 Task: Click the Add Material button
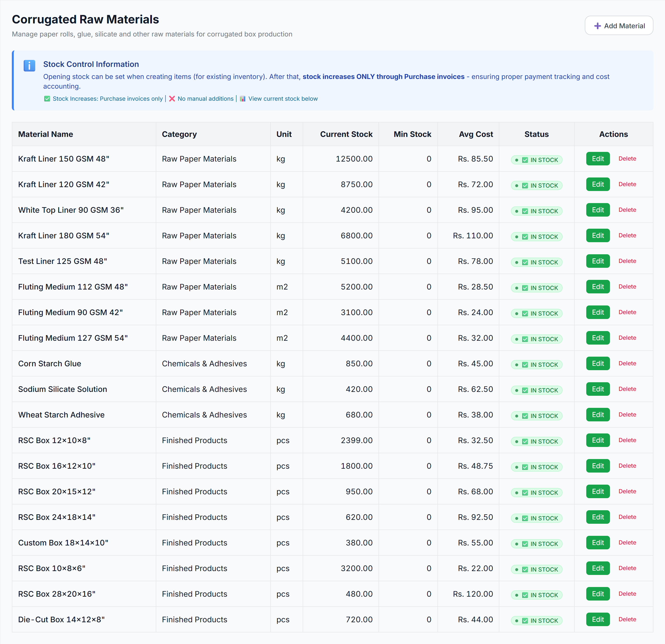tap(619, 26)
